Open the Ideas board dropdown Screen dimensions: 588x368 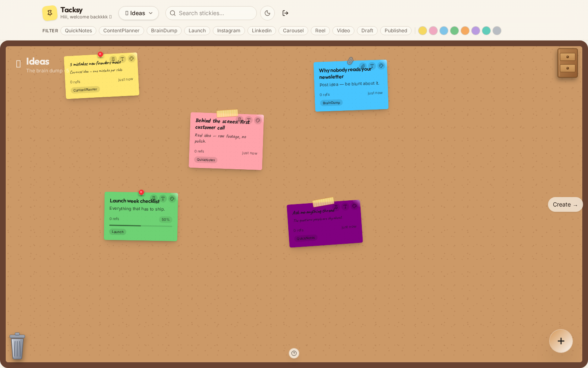click(139, 13)
